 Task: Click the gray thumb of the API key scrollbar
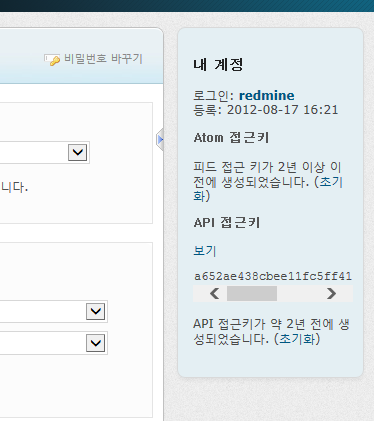coord(252,294)
